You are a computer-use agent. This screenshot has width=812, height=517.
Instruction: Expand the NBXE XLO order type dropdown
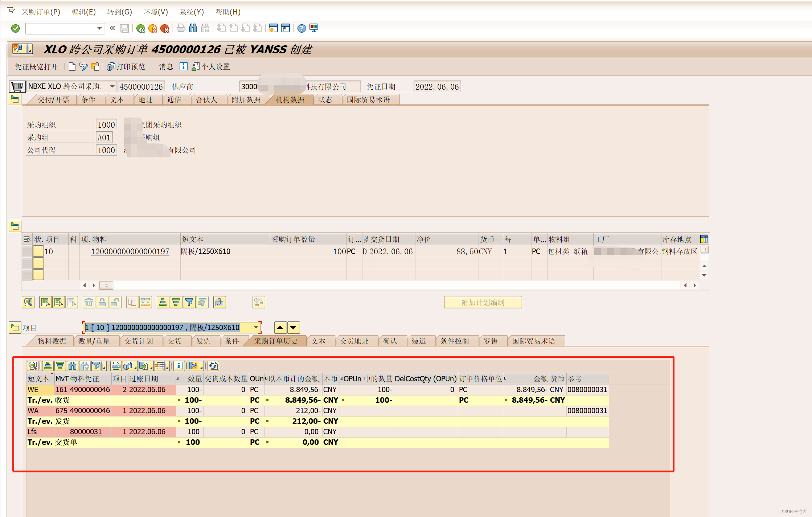112,86
